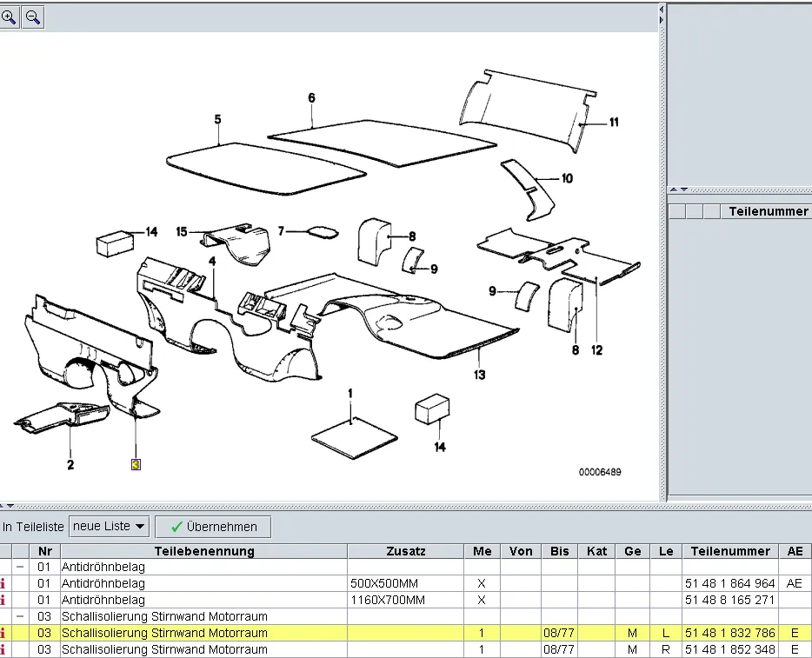
Task: Click the zoom in magnifier icon
Action: coord(9,17)
